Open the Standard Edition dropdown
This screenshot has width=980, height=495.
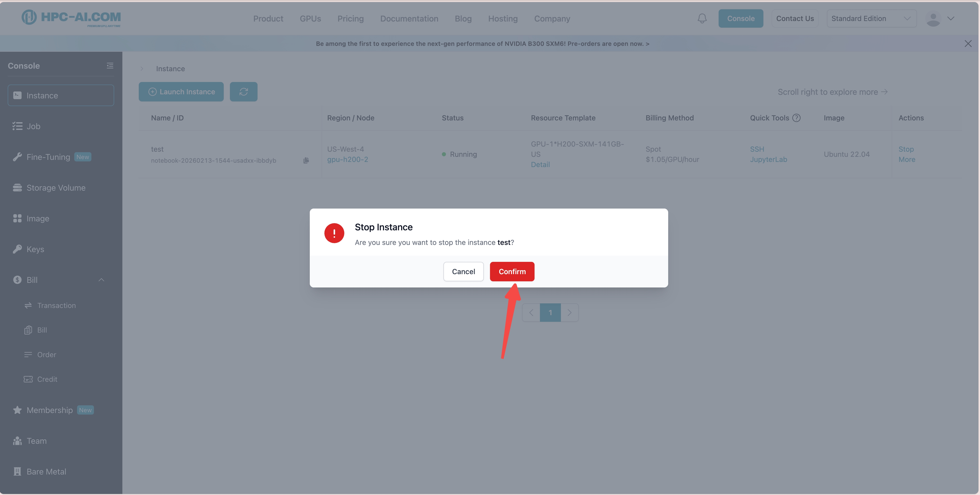pyautogui.click(x=871, y=19)
